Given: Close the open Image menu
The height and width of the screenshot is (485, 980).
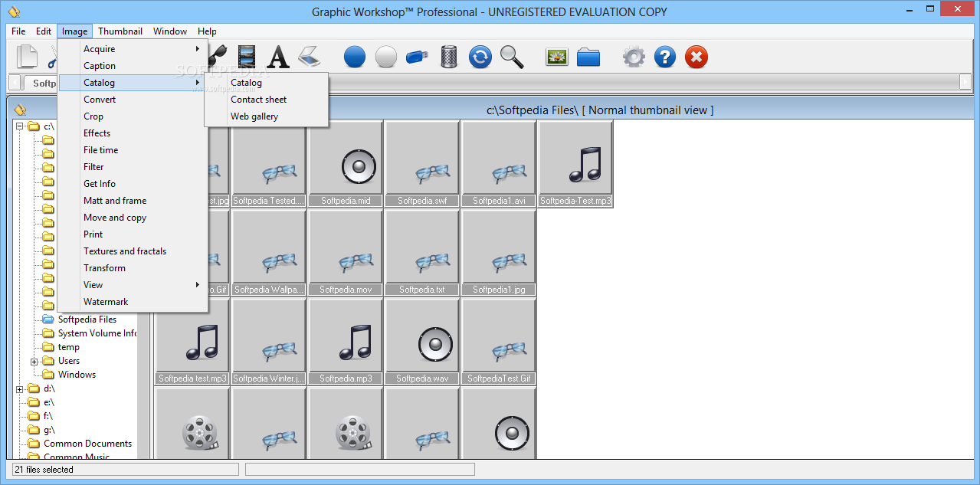Looking at the screenshot, I should [x=75, y=31].
